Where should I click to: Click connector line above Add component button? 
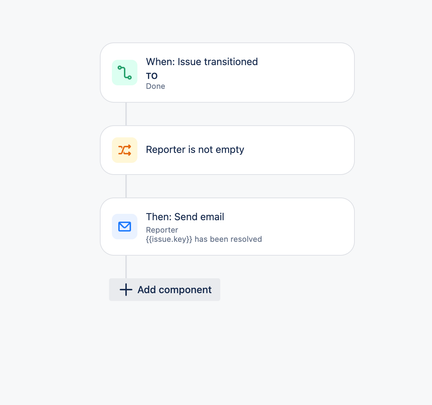point(126,267)
